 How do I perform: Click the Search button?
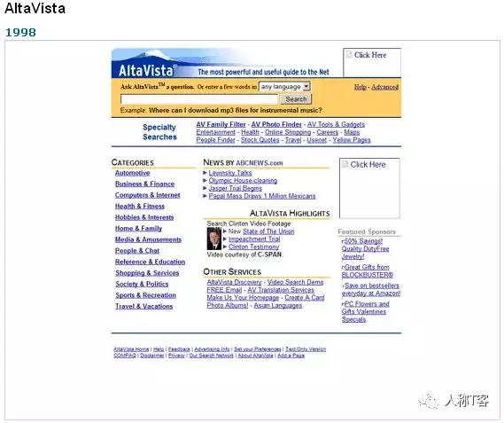296,98
